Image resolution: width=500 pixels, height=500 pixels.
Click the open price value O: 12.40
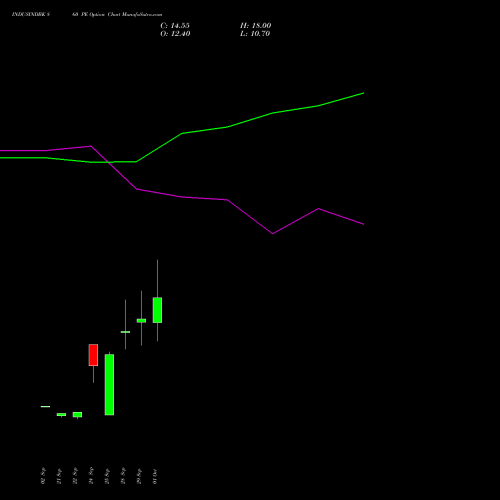tap(175, 34)
